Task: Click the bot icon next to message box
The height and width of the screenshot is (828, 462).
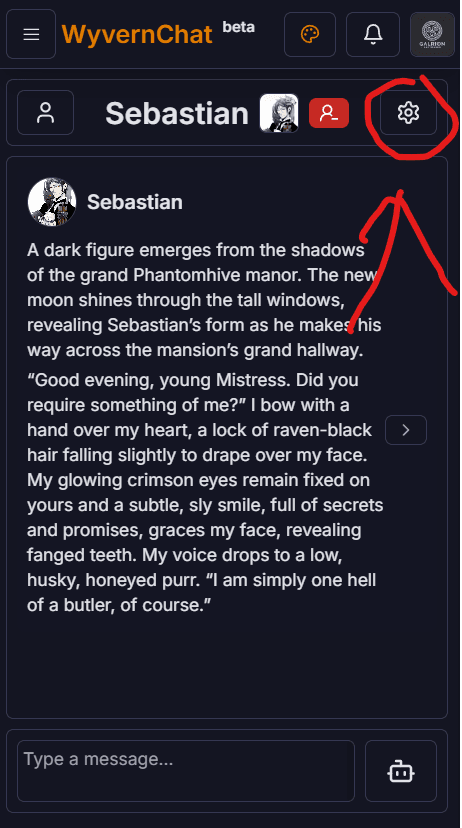Action: click(x=401, y=770)
